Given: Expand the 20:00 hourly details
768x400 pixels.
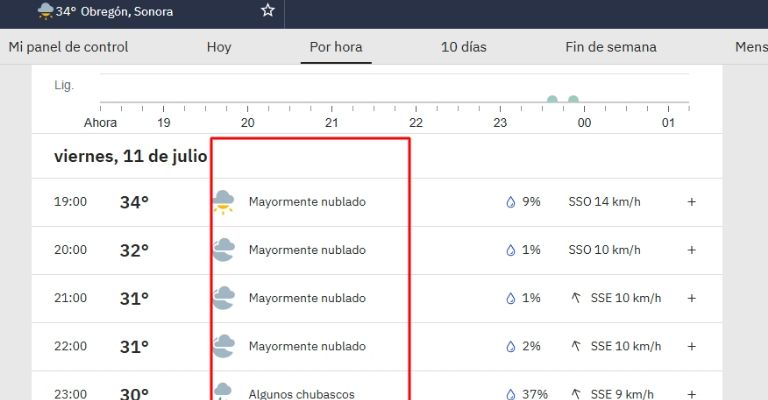Looking at the screenshot, I should [692, 250].
